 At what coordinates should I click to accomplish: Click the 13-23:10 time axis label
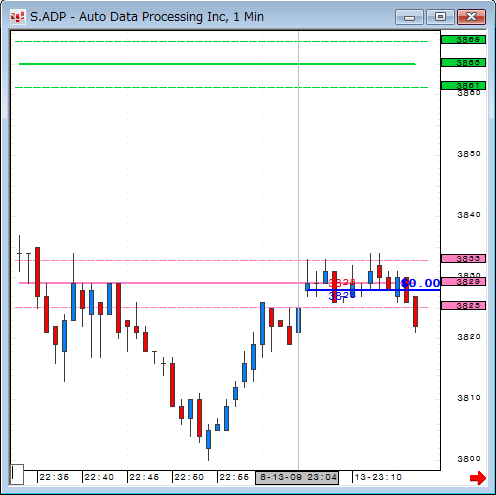pyautogui.click(x=378, y=477)
